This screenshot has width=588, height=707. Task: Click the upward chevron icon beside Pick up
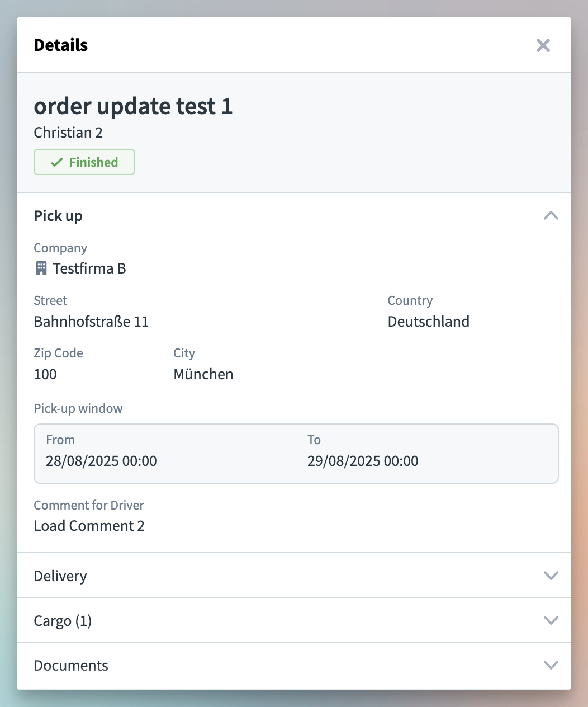click(x=551, y=215)
